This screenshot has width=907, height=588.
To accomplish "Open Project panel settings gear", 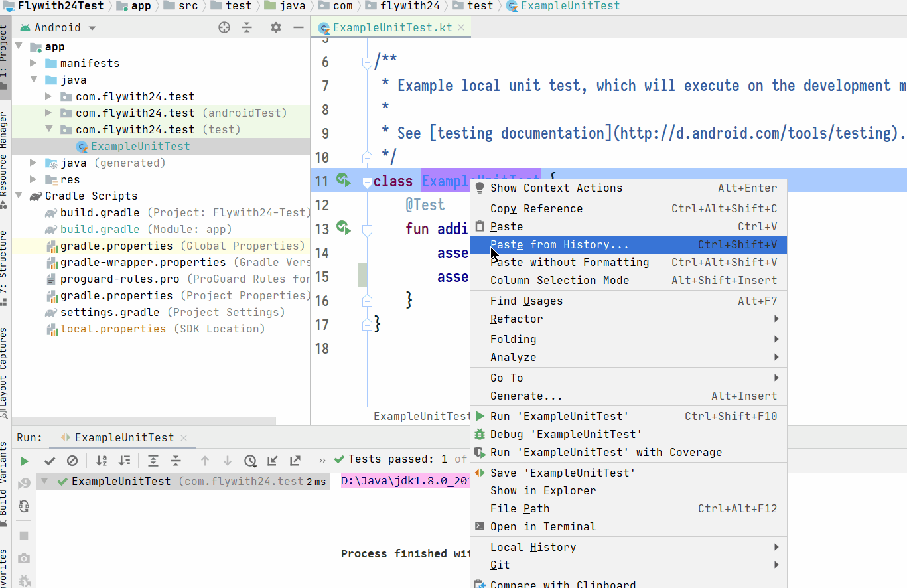I will coord(276,27).
